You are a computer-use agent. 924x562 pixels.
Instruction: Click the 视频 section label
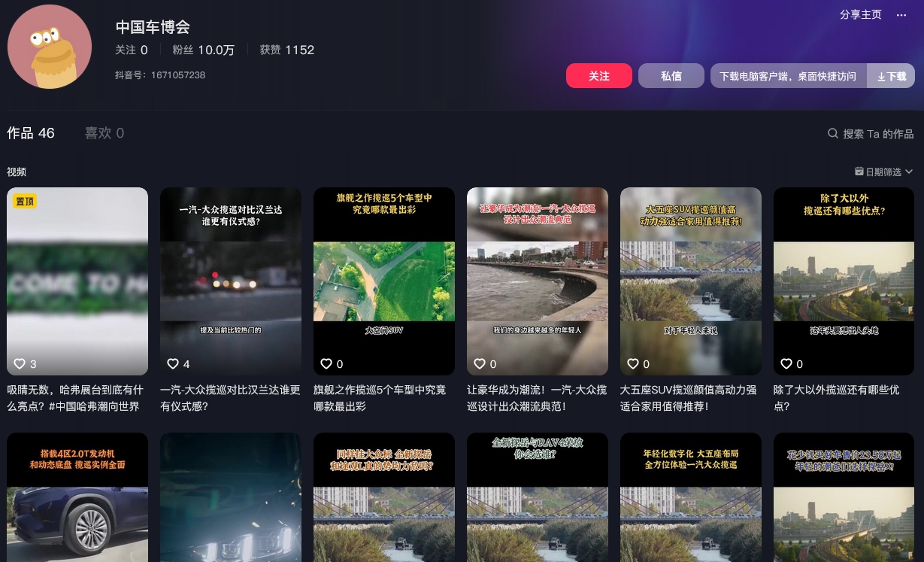click(17, 172)
